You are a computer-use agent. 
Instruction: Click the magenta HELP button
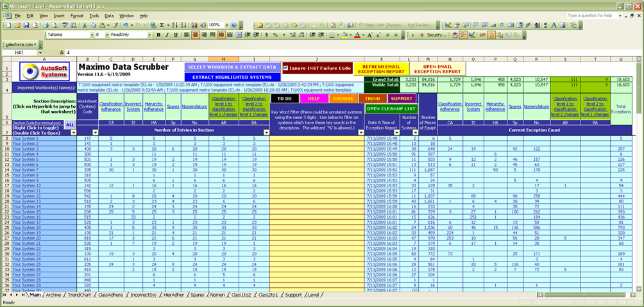pos(314,99)
